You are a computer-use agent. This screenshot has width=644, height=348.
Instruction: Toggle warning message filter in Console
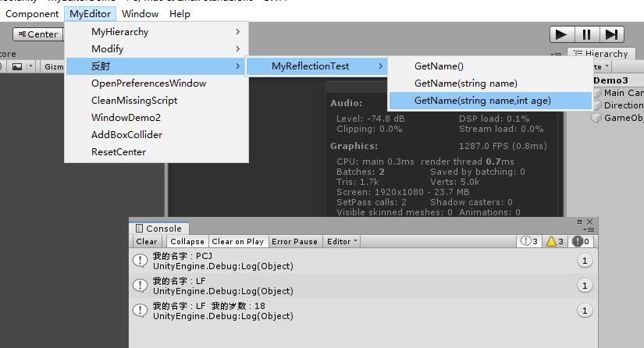(x=555, y=241)
